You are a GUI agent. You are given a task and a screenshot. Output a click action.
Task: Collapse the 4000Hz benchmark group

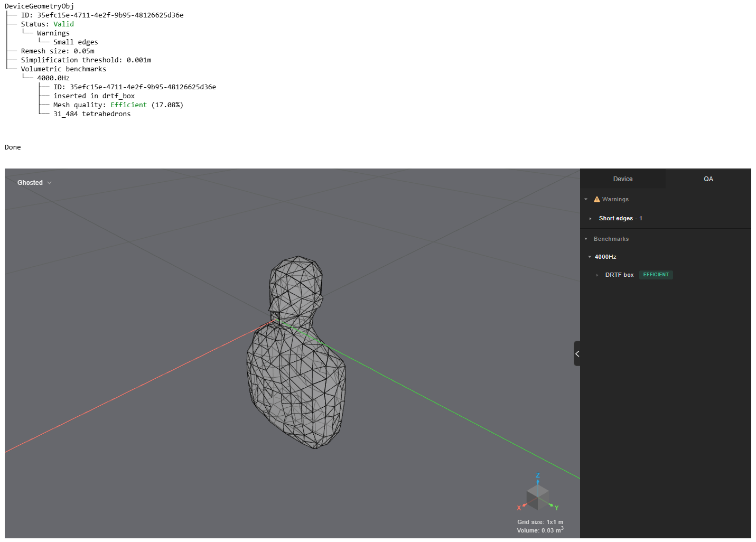[x=590, y=257]
